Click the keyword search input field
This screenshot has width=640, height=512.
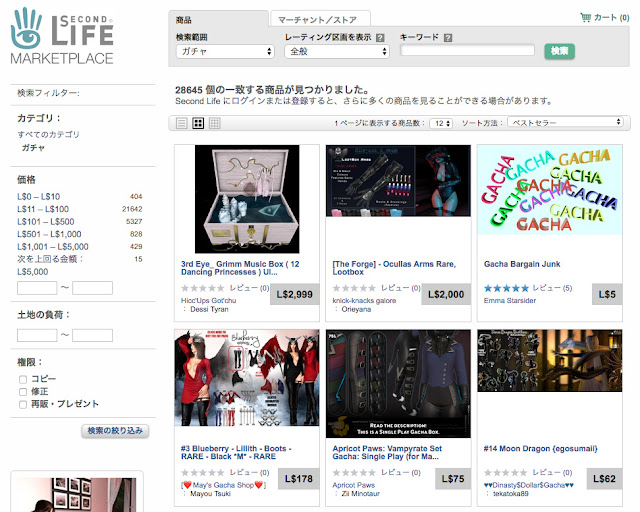(467, 50)
